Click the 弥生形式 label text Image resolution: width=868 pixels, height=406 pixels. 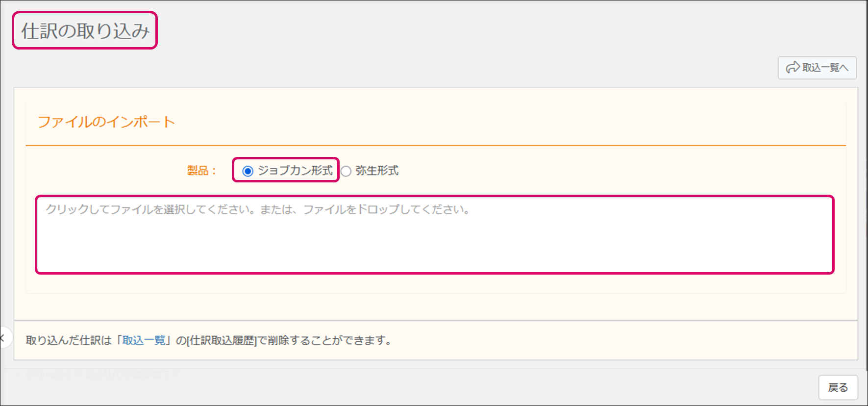(377, 171)
